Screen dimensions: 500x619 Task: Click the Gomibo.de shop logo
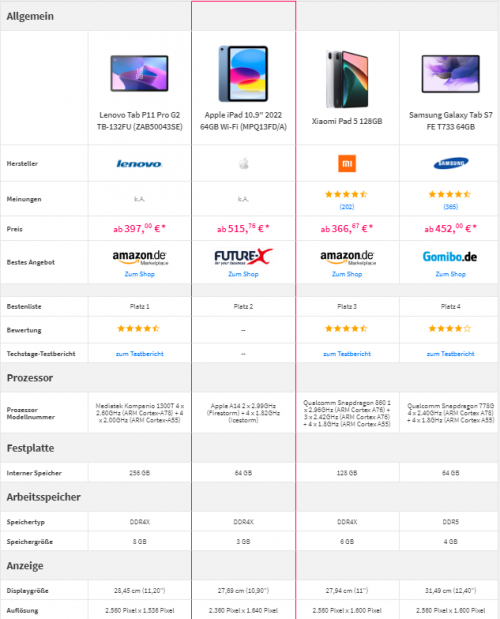coord(450,257)
